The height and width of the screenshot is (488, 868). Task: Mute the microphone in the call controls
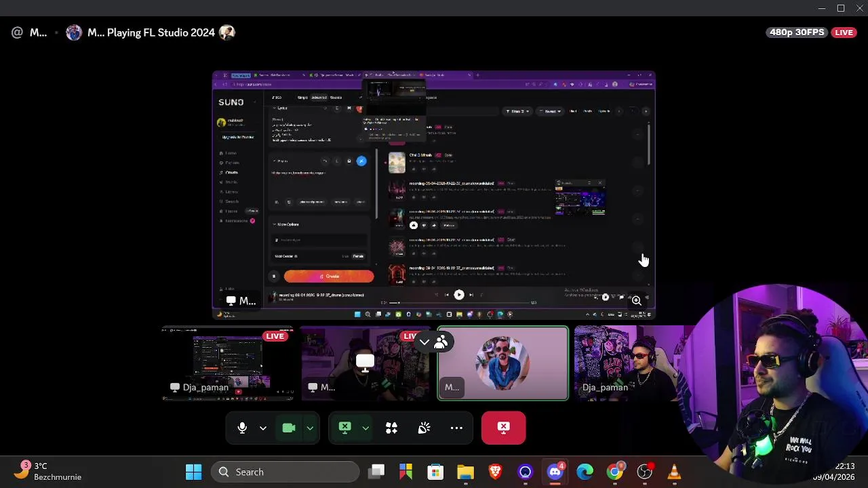pos(242,428)
